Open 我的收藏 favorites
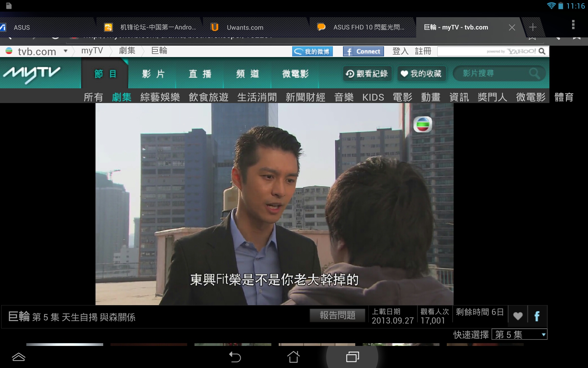 (x=421, y=74)
